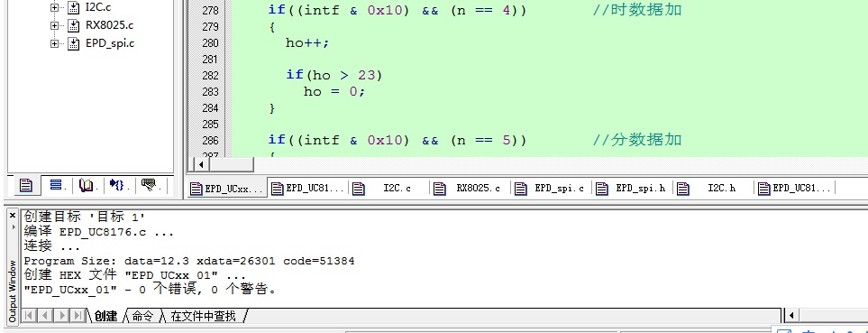Switch to the EPD_spi.c editor tab
The height and width of the screenshot is (333, 868).
(551, 189)
